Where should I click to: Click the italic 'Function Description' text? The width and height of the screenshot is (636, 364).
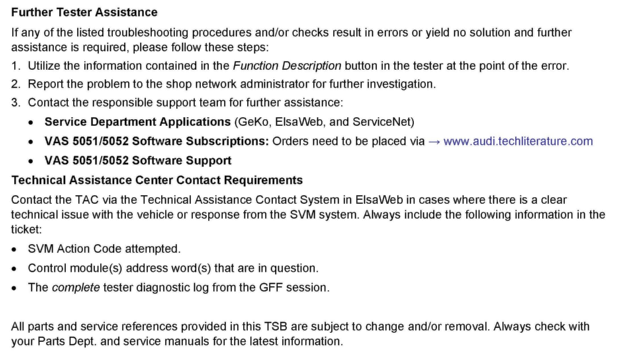click(x=287, y=66)
